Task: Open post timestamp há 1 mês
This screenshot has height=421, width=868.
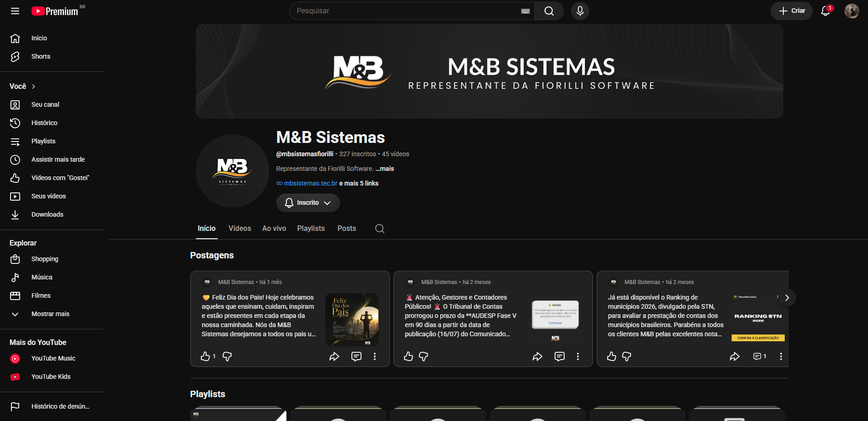Action: point(271,282)
